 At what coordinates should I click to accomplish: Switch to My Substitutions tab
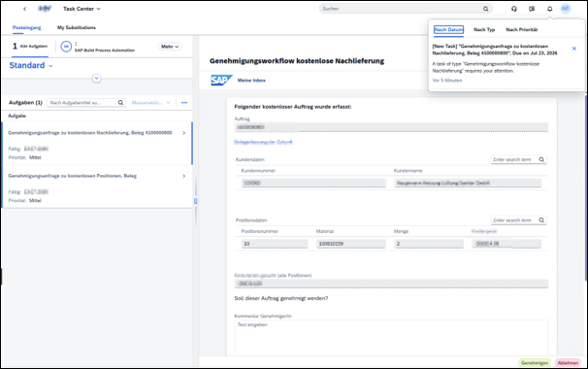pyautogui.click(x=77, y=27)
